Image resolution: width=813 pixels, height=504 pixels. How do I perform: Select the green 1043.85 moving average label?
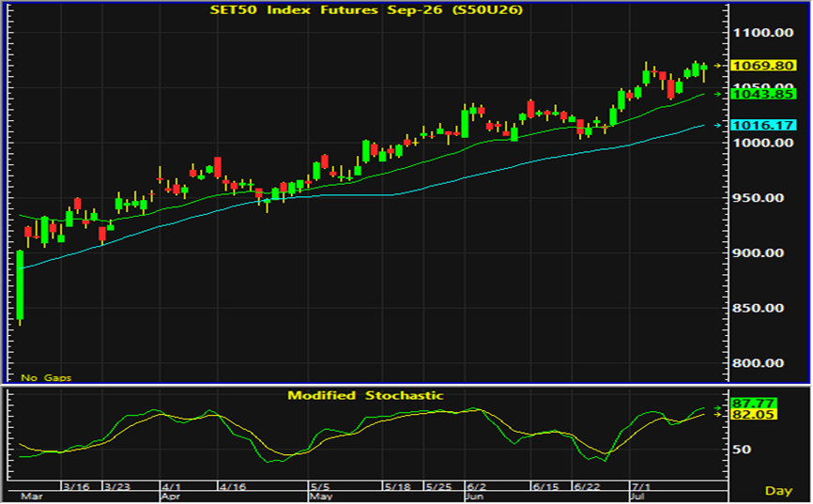(x=762, y=95)
